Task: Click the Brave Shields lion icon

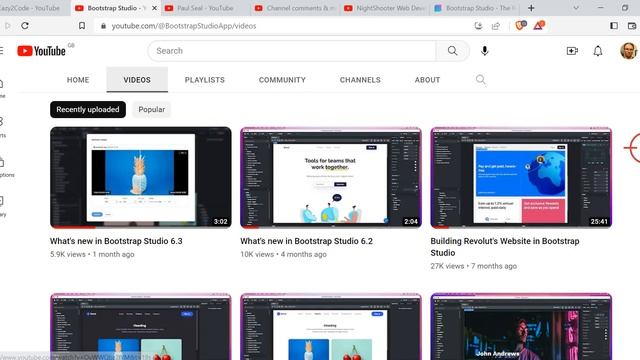Action: tap(520, 26)
